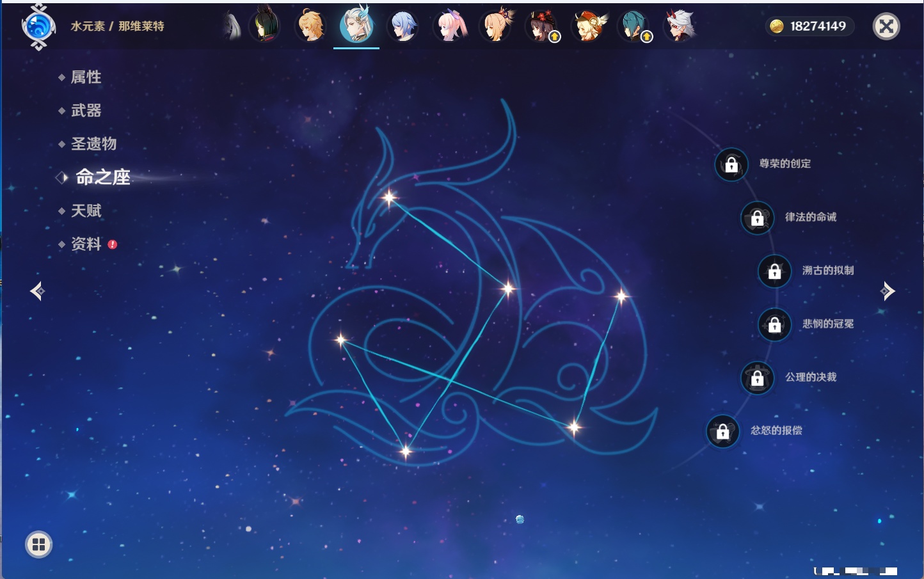Click the Hydro element emblem icon

38,27
